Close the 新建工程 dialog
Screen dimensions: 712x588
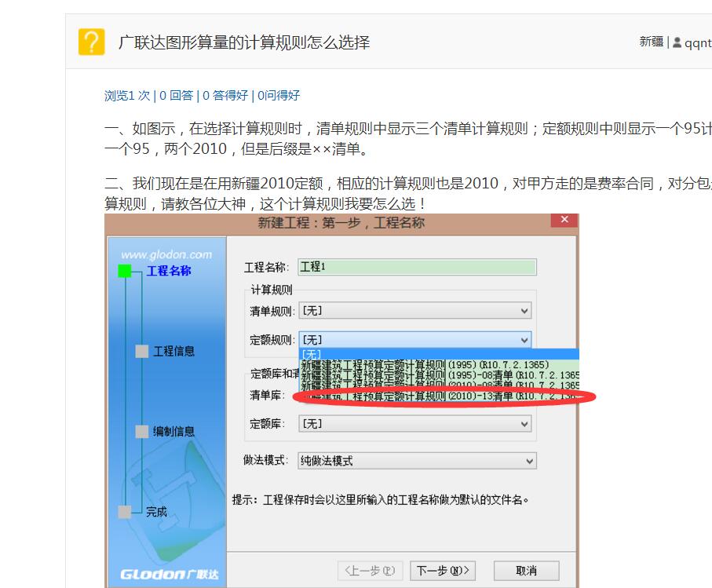pos(564,220)
